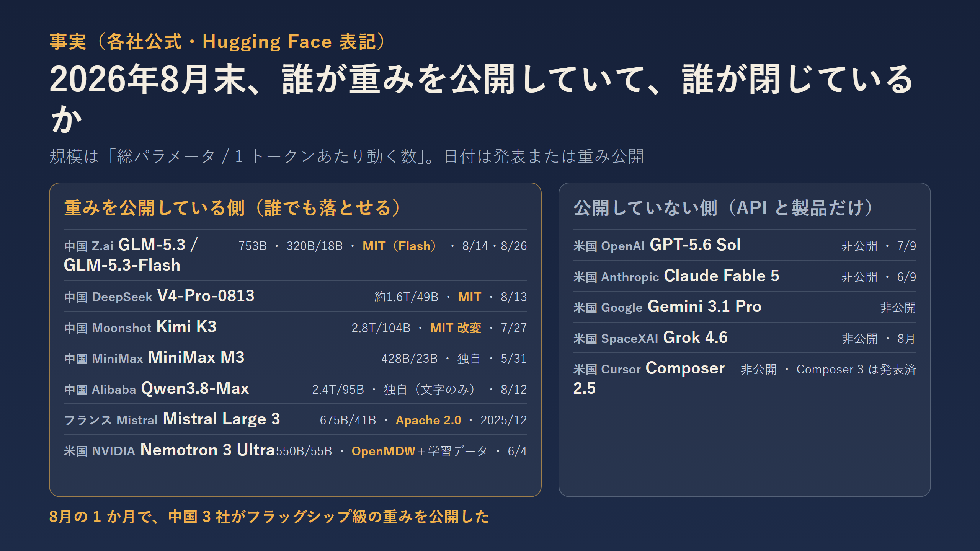Image resolution: width=980 pixels, height=551 pixels.
Task: Click the license text "OpenMDW＋学習データ"
Action: tap(420, 451)
